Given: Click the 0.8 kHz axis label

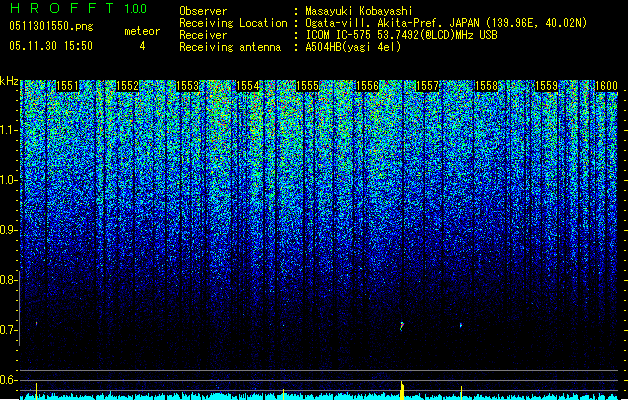Looking at the screenshot, I should (8, 280).
